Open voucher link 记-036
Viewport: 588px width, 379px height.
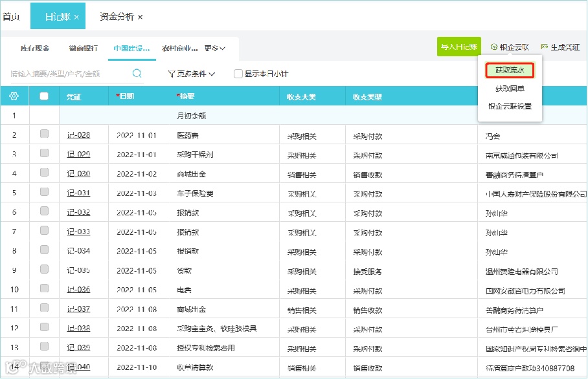click(x=78, y=290)
